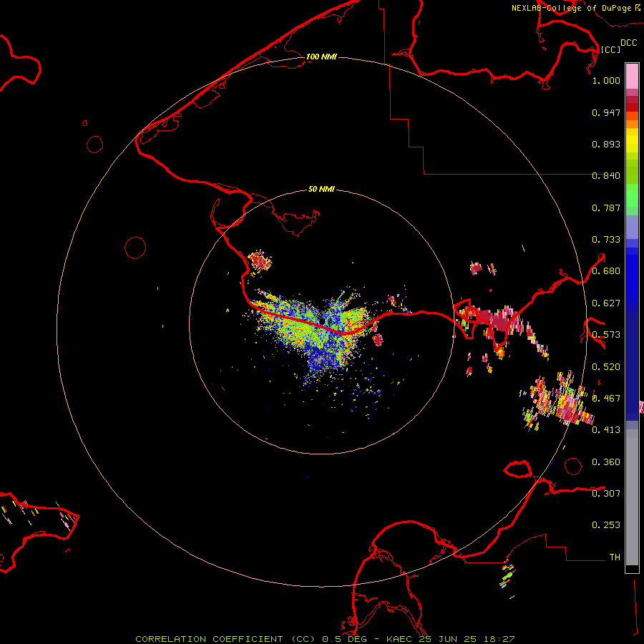Click the 0.253 scale value
This screenshot has width=644, height=644.
606,525
